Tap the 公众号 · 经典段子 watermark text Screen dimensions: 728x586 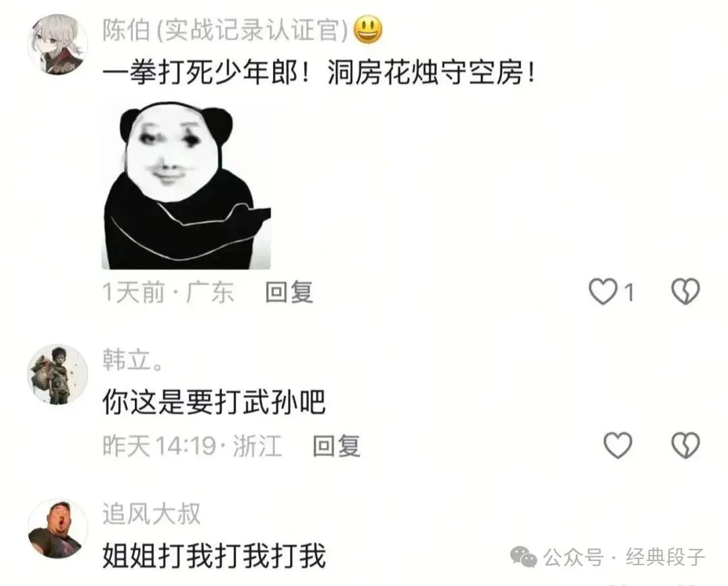(624, 557)
